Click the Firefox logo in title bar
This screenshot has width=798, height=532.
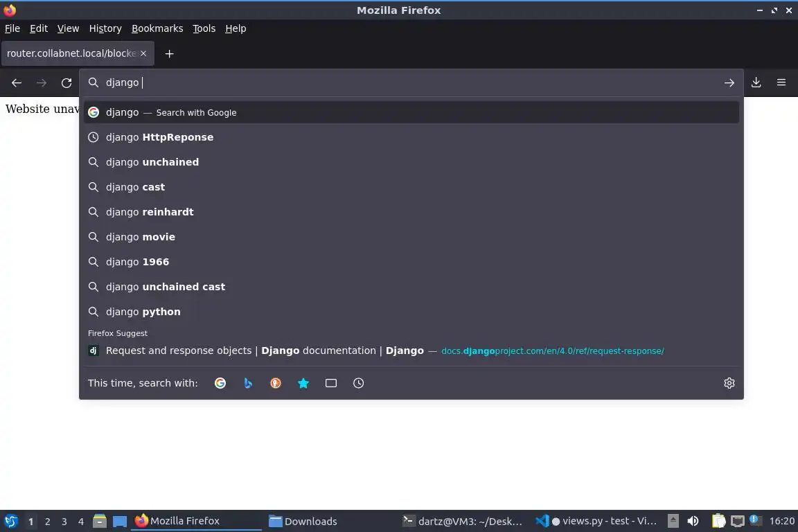point(10,10)
